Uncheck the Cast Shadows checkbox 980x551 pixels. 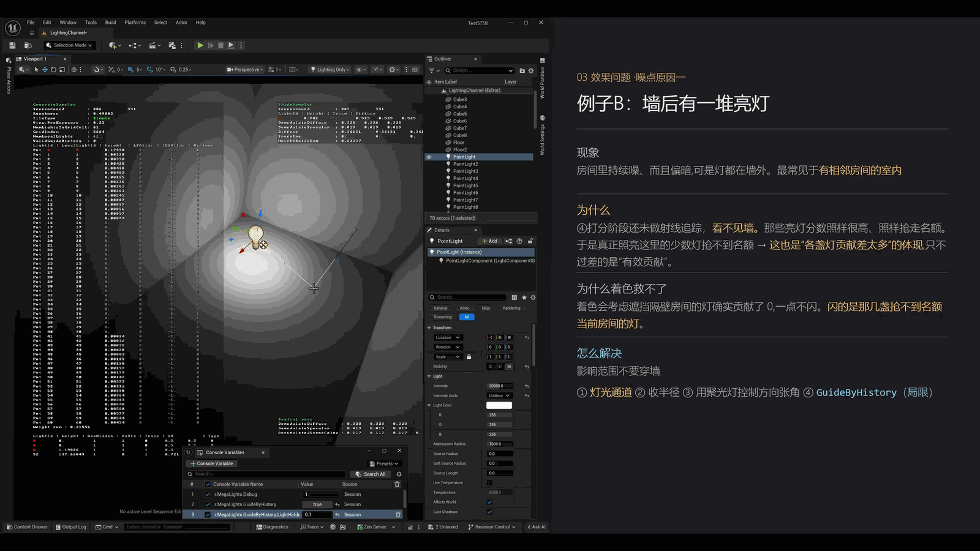[x=489, y=512]
